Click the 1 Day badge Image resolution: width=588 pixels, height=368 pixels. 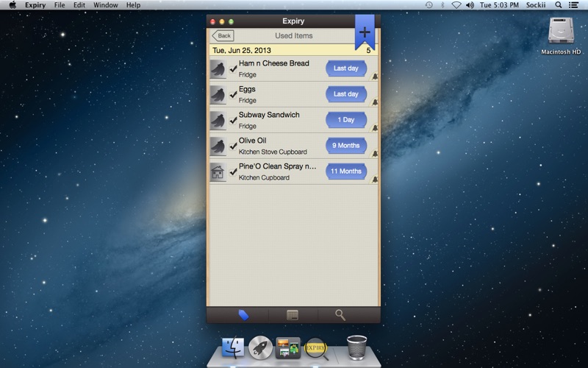(x=345, y=120)
